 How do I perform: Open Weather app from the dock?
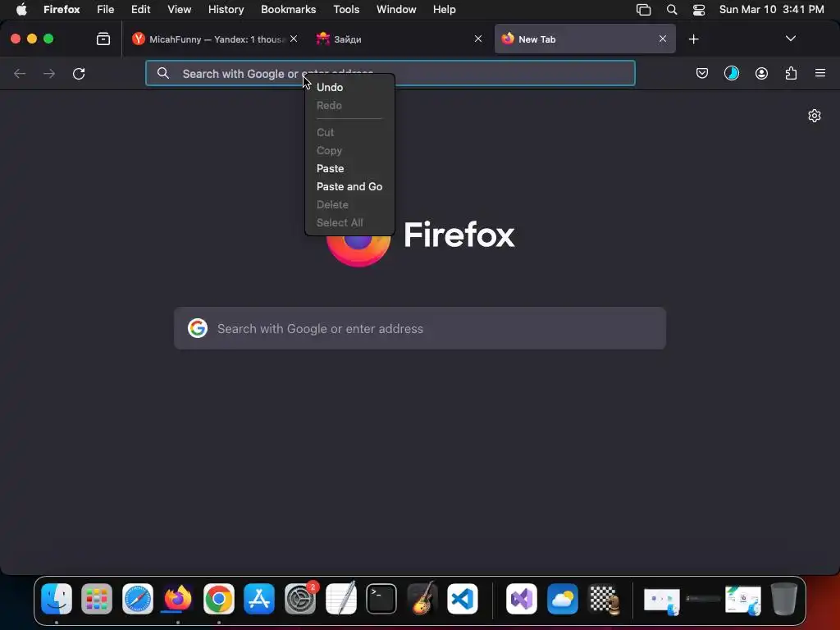(x=563, y=598)
